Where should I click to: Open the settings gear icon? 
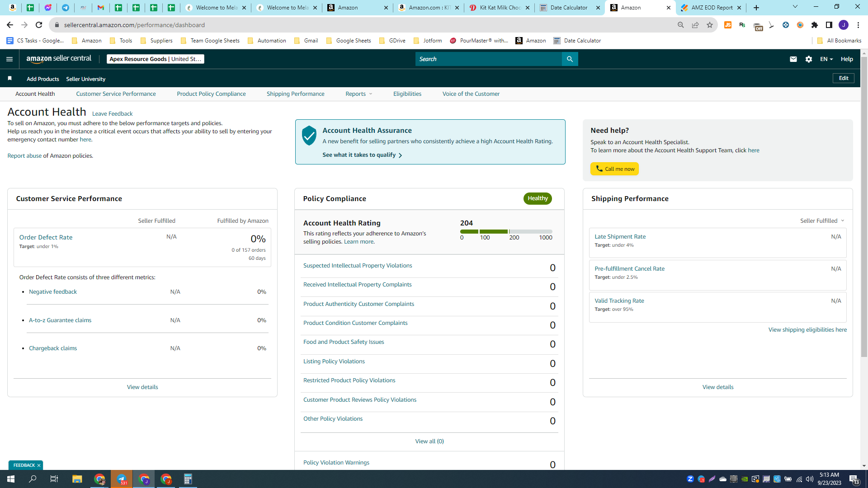[809, 59]
